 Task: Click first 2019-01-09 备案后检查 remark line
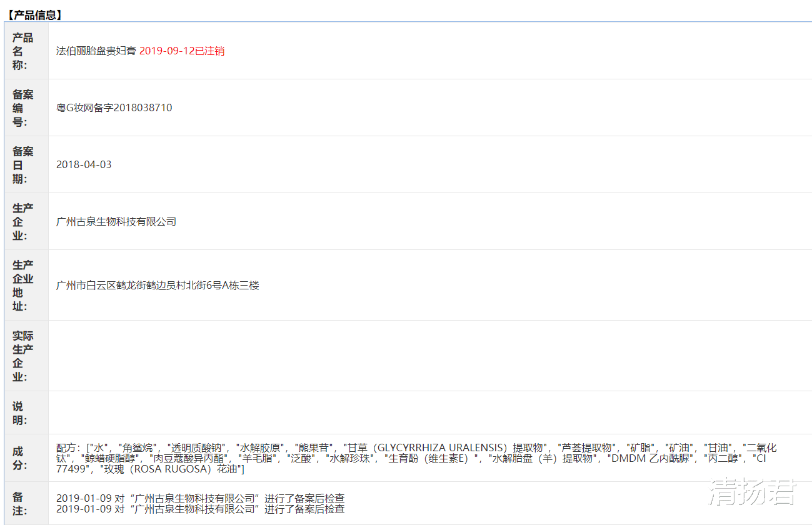point(200,499)
